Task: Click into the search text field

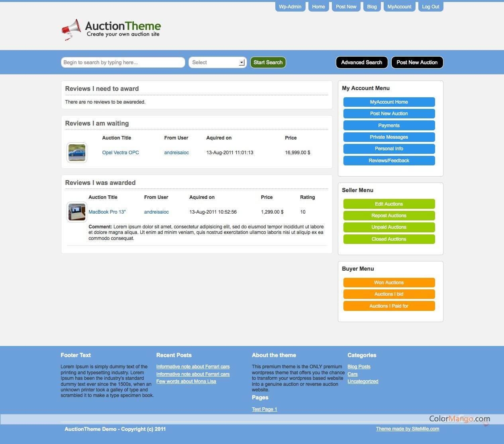Action: 123,63
